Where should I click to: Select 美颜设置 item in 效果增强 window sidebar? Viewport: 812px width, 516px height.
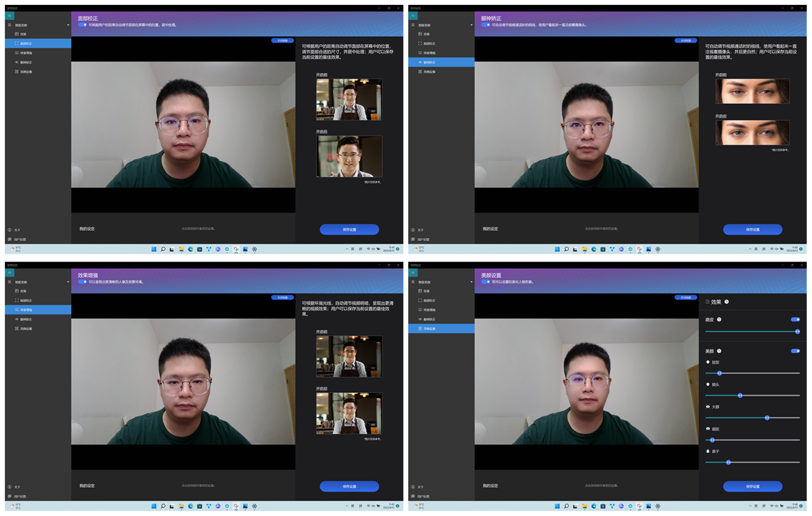click(x=26, y=329)
